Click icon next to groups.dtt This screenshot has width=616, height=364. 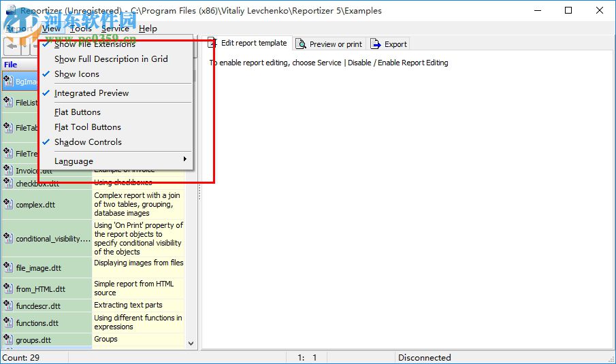8,339
